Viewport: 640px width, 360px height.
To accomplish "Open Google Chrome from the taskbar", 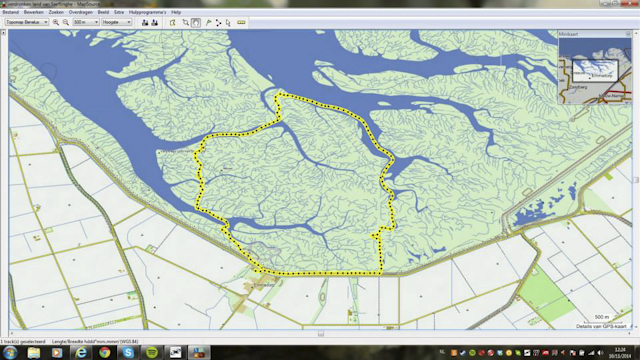I will coord(104,352).
